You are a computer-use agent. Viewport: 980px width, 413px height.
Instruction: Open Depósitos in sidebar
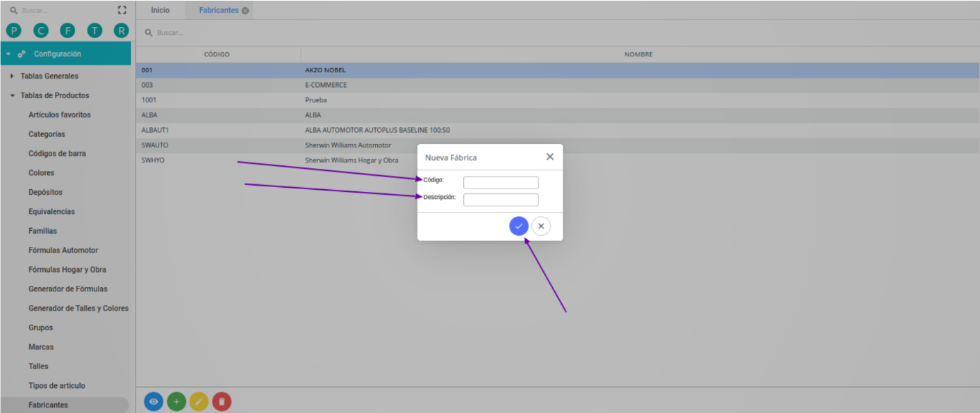point(45,192)
